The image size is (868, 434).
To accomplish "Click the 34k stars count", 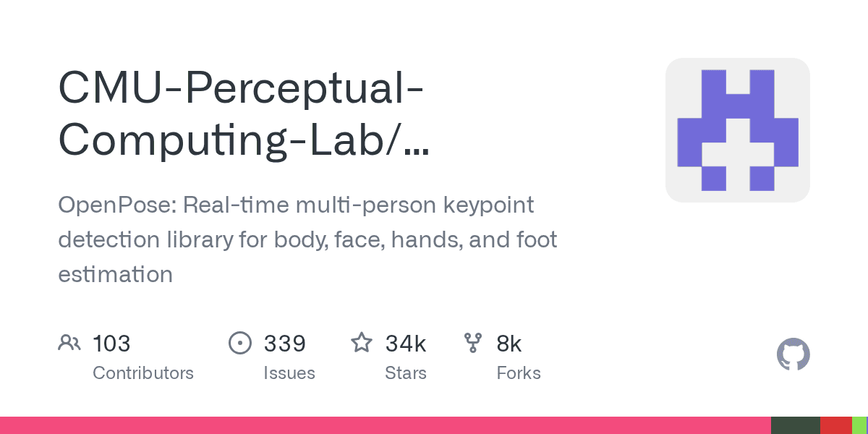I will point(405,343).
